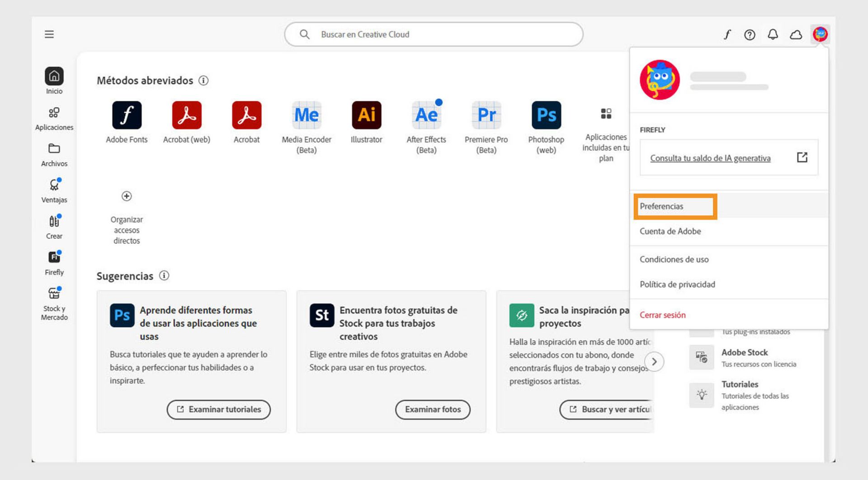Open cloud sync status icon

pyautogui.click(x=796, y=34)
